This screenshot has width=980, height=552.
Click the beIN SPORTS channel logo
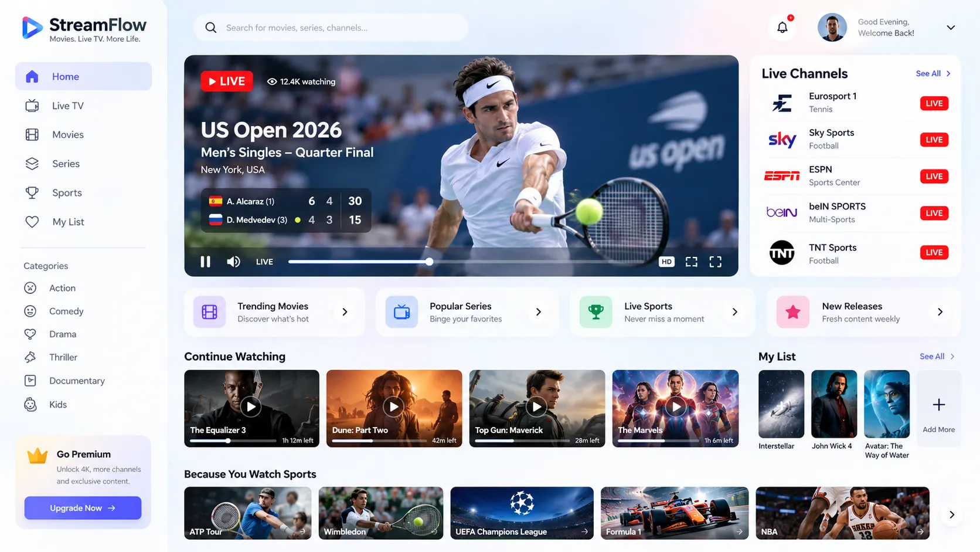tap(782, 212)
